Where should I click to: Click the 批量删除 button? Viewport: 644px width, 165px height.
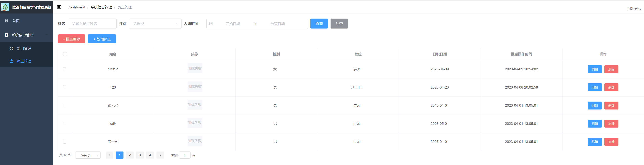(72, 39)
